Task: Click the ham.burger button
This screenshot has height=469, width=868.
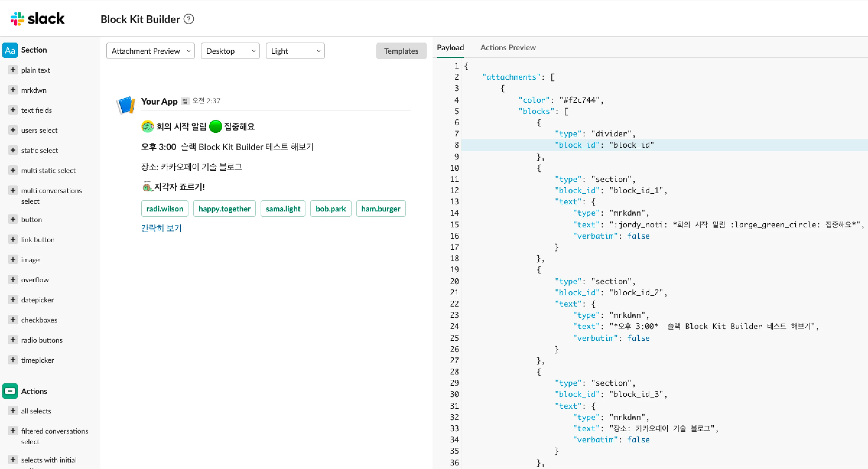Action: tap(381, 209)
